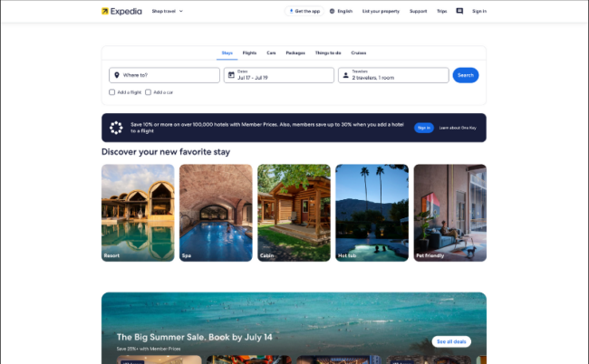Click the location pin in Where to field
Screen dimensions: 589x364
[x=117, y=75]
